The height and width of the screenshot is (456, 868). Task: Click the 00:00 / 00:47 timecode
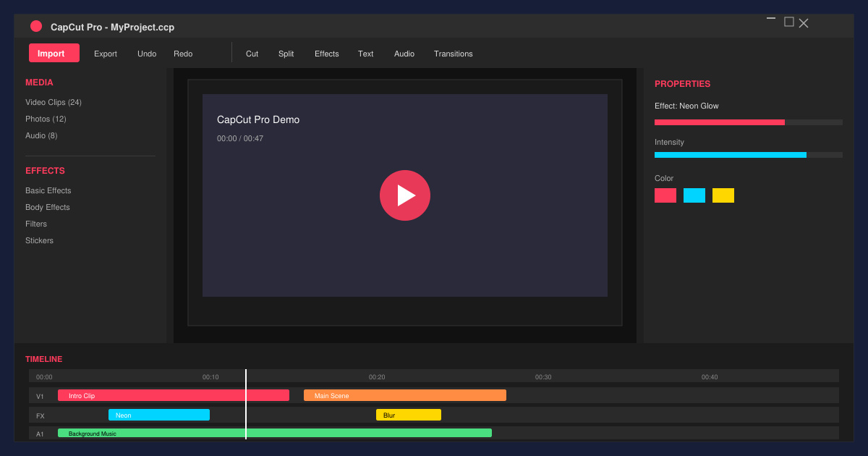[x=240, y=138]
